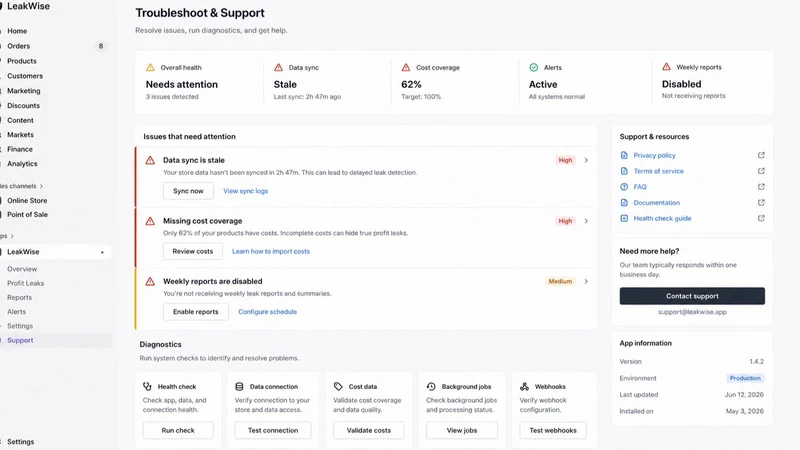The image size is (800, 450).
Task: Open Learn how to import costs link
Action: coord(271,252)
